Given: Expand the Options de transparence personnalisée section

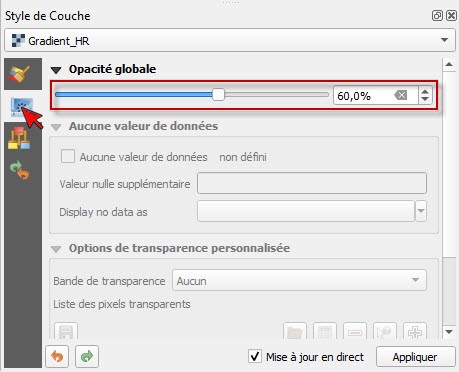Looking at the screenshot, I should 56,249.
